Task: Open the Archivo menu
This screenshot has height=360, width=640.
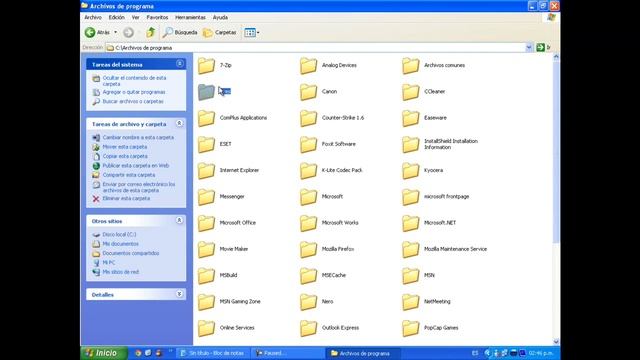Action: click(93, 18)
